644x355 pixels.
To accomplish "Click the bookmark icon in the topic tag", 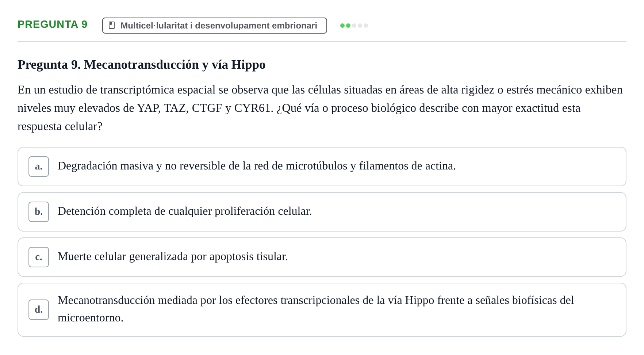I will tap(112, 26).
